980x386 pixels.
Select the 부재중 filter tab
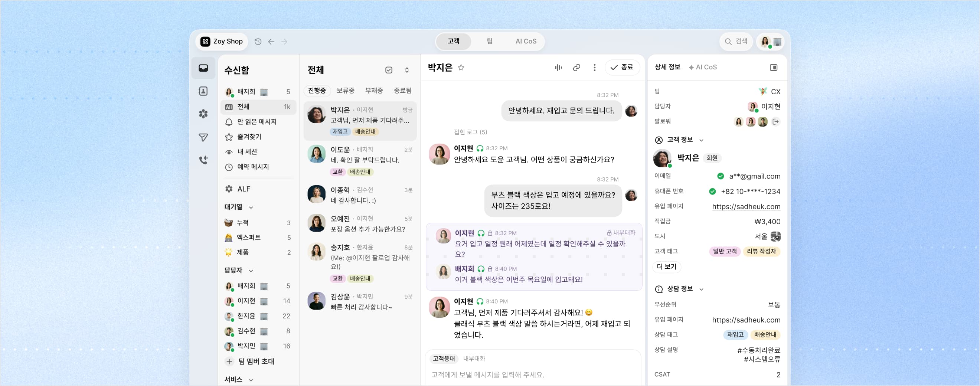click(x=374, y=91)
